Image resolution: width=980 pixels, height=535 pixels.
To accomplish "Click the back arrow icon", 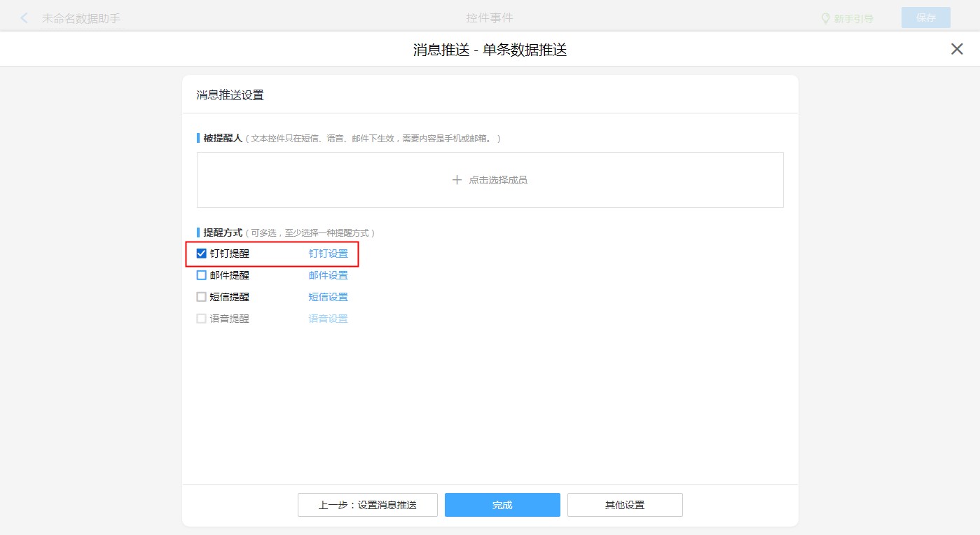I will [x=25, y=18].
